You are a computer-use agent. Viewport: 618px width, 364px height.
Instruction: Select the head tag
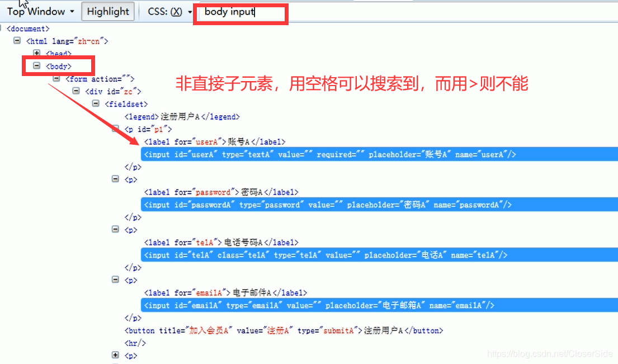click(x=59, y=54)
